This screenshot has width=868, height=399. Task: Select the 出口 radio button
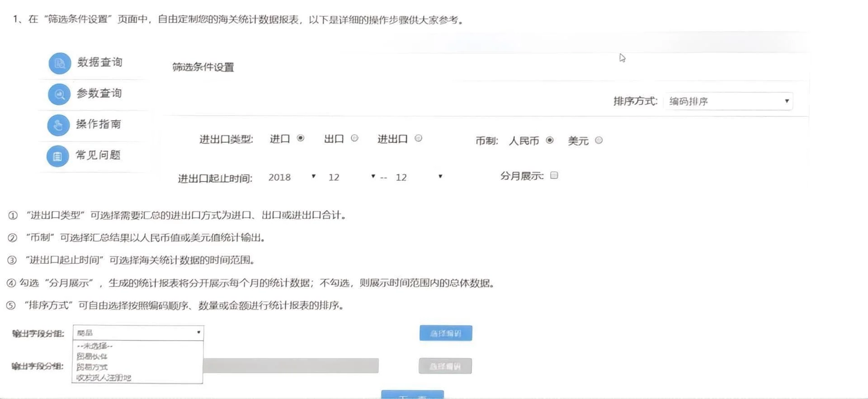click(x=354, y=138)
